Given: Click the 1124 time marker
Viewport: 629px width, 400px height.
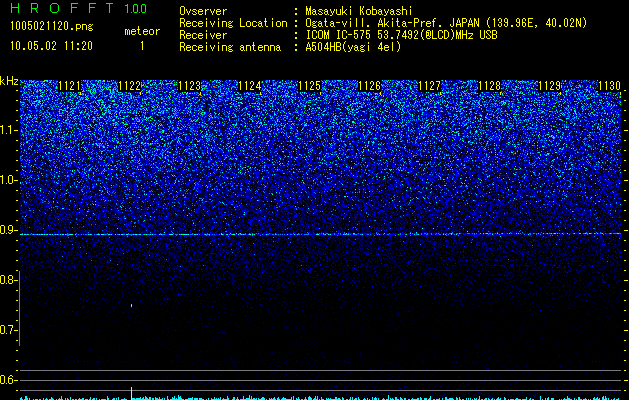Looking at the screenshot, I should 250,86.
